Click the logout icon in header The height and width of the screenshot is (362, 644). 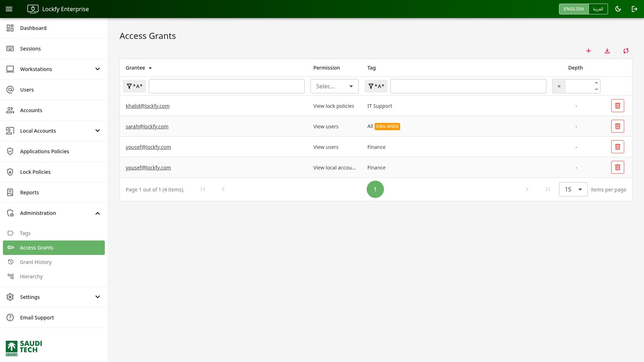click(635, 9)
